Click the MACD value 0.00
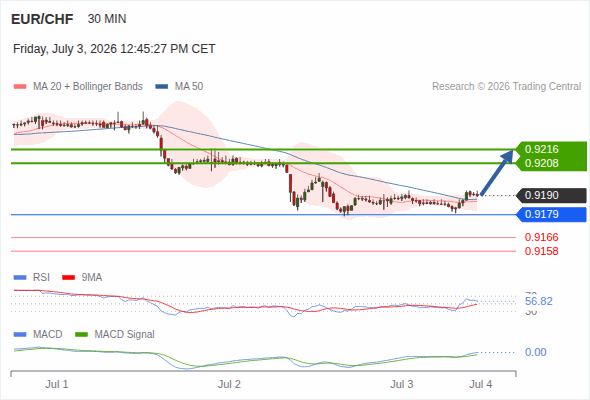Viewport: 590px width, 400px height. click(x=535, y=353)
